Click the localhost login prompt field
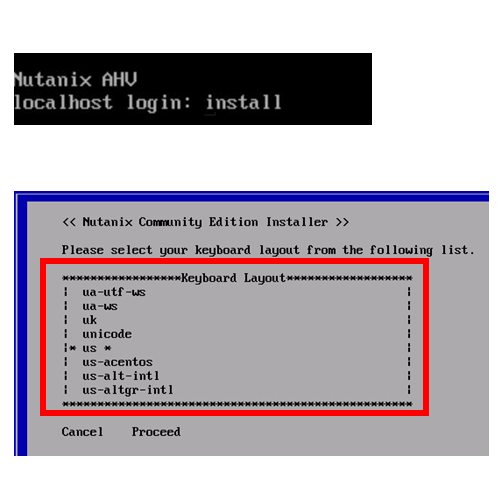The image size is (504, 480). point(102,102)
